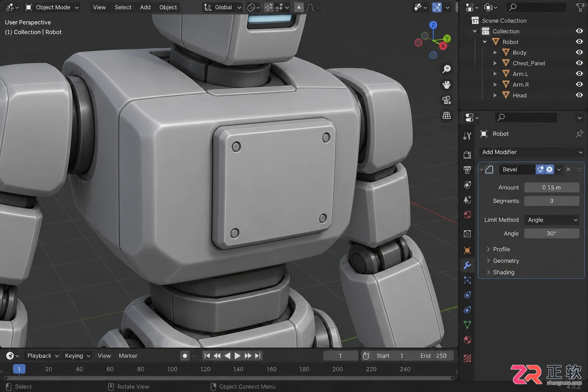
Task: Toggle Bevel modifier edit mode display
Action: pos(540,169)
